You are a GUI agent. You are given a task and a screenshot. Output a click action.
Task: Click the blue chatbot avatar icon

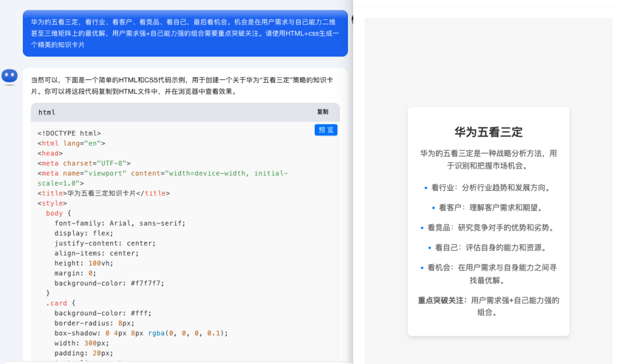pyautogui.click(x=10, y=76)
